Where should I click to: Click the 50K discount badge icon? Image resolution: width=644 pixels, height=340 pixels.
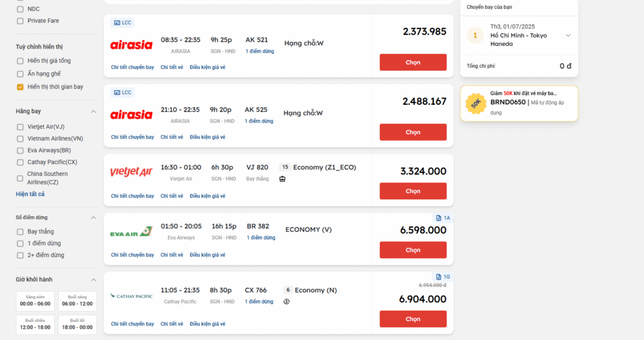click(x=475, y=104)
